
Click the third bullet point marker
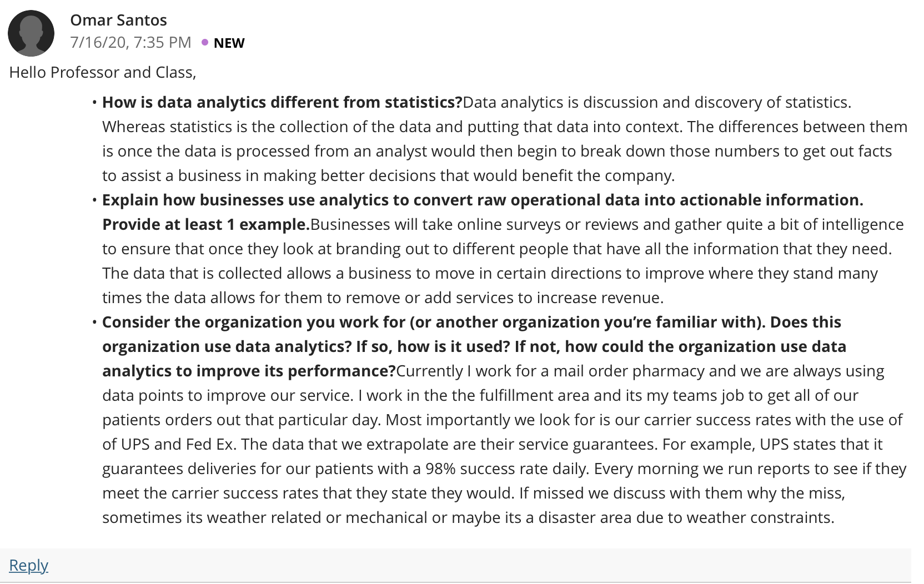[95, 323]
